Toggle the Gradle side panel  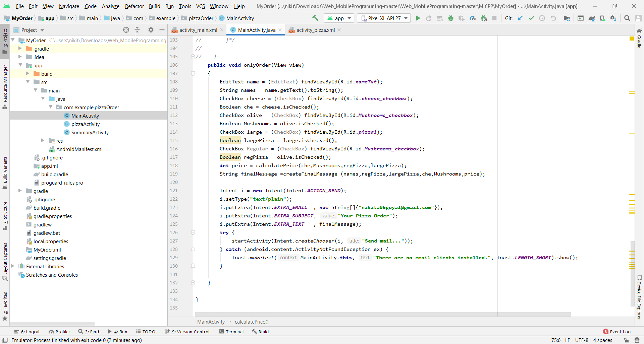tap(639, 38)
